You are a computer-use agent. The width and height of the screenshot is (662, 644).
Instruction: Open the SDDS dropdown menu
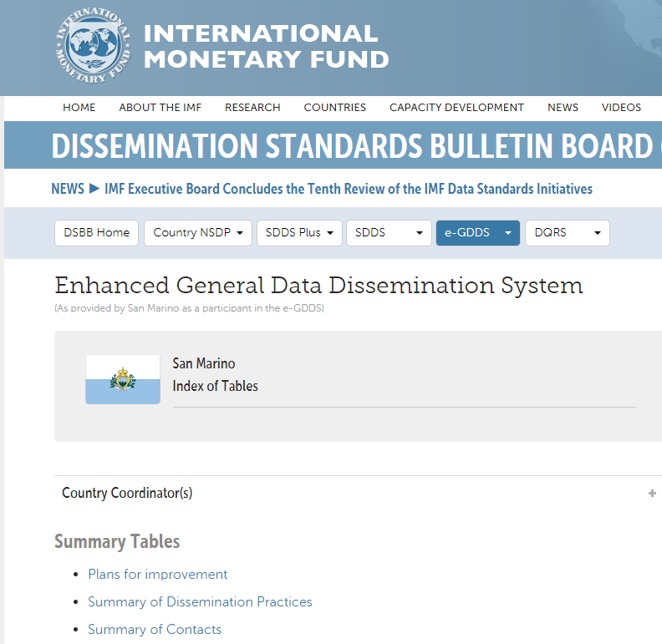pyautogui.click(x=389, y=232)
